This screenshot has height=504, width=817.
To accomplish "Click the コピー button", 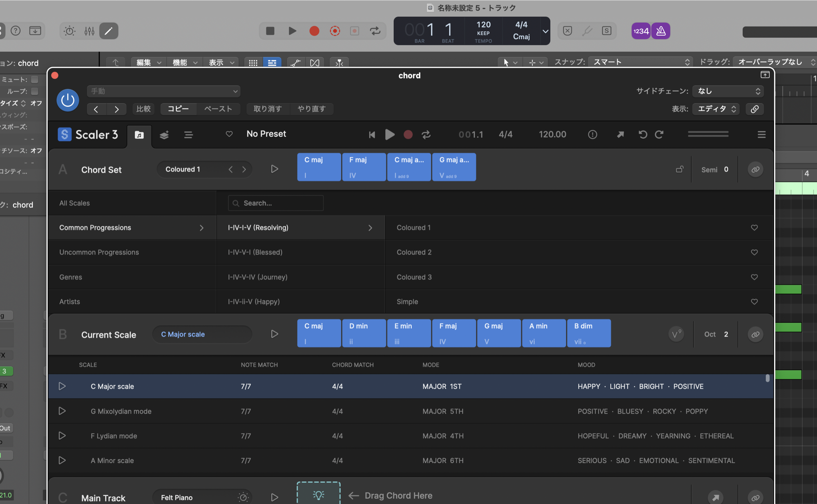I will point(178,109).
